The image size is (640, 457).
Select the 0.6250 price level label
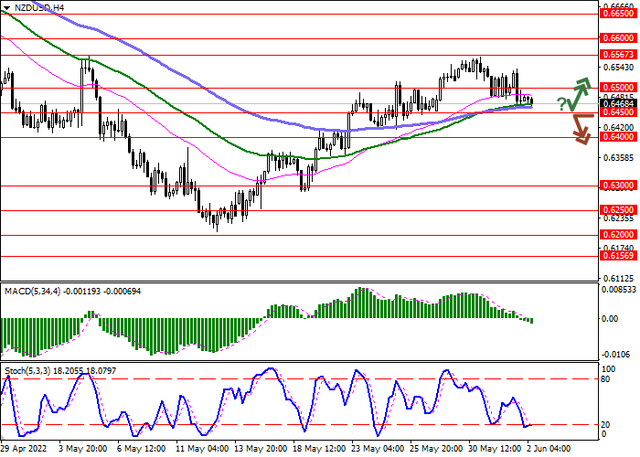(x=614, y=210)
